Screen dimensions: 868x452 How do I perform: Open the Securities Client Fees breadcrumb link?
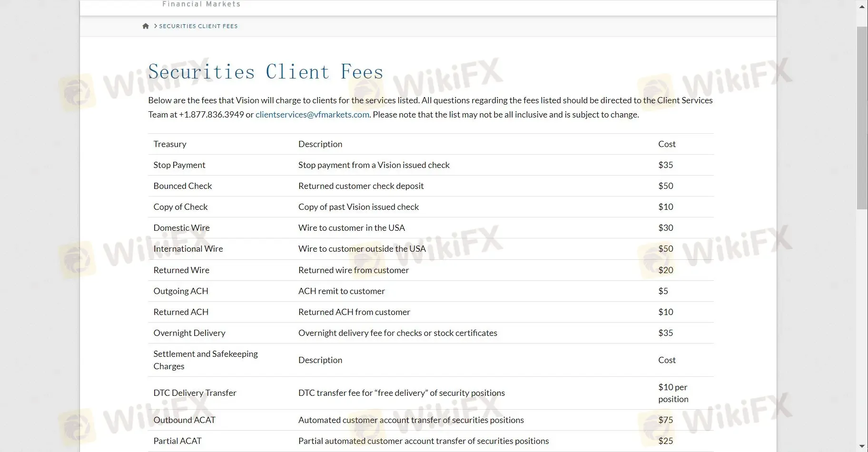pos(198,26)
